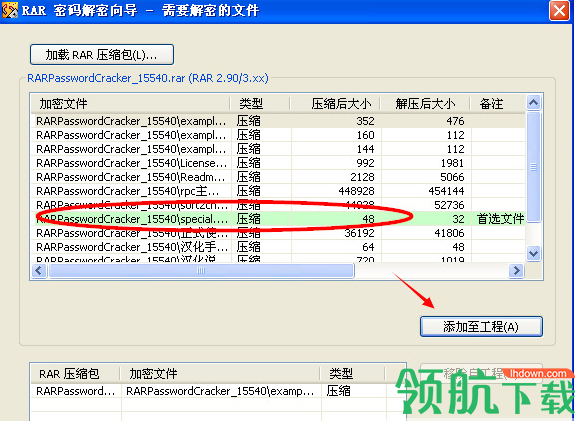Click the value 52736 in the 解压后大小 column
The height and width of the screenshot is (421, 575).
[x=449, y=205]
